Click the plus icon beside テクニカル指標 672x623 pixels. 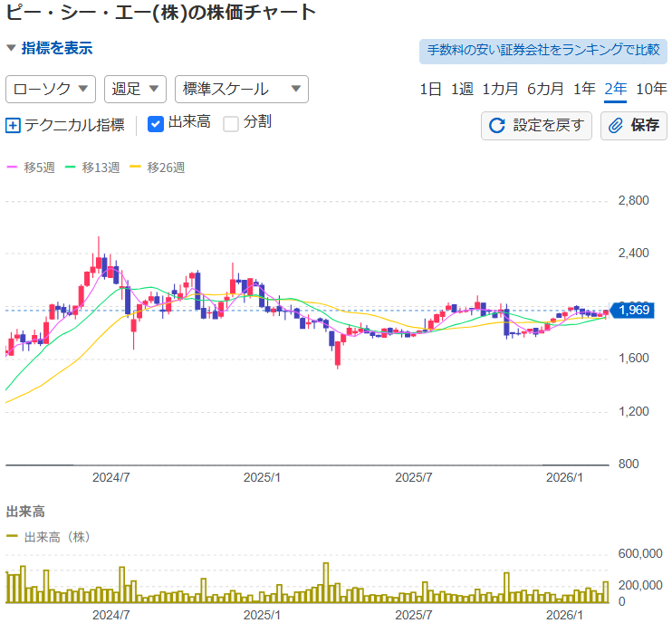(x=13, y=125)
